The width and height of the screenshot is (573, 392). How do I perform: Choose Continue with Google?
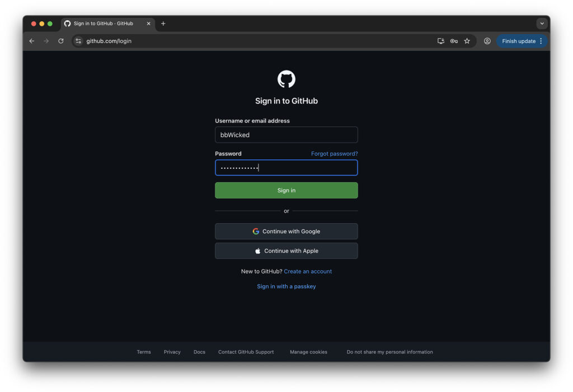pos(286,232)
